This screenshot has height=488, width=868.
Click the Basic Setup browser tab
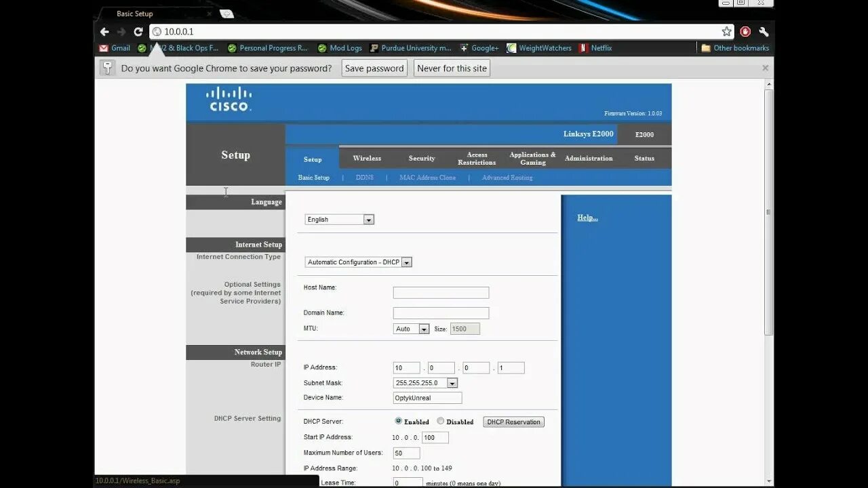[156, 14]
